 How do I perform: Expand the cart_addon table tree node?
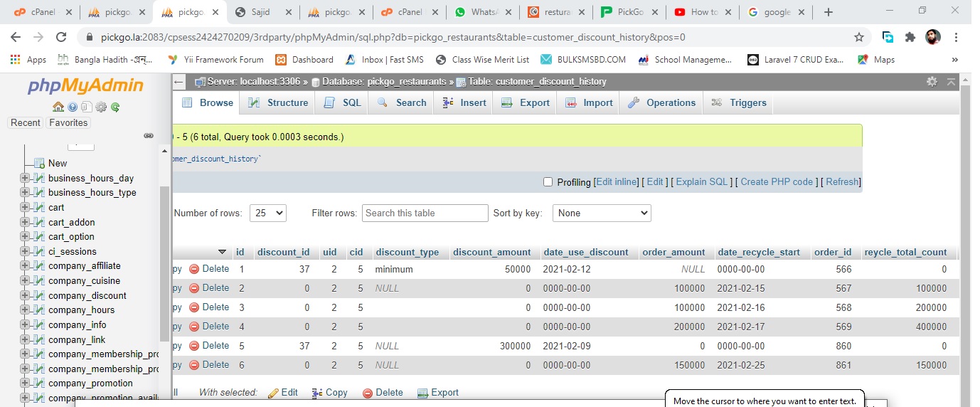tap(25, 222)
